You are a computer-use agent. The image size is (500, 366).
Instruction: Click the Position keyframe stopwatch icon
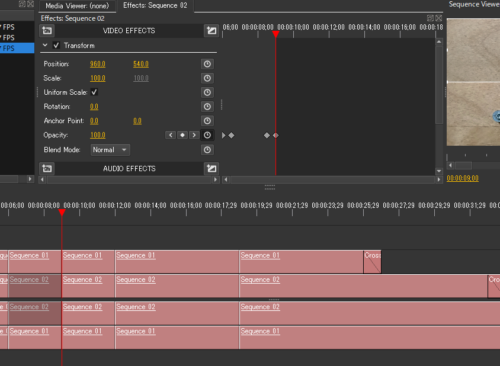coord(207,64)
